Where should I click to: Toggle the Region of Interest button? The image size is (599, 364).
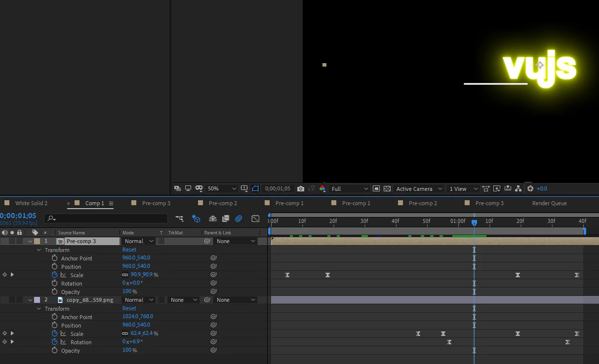click(376, 188)
